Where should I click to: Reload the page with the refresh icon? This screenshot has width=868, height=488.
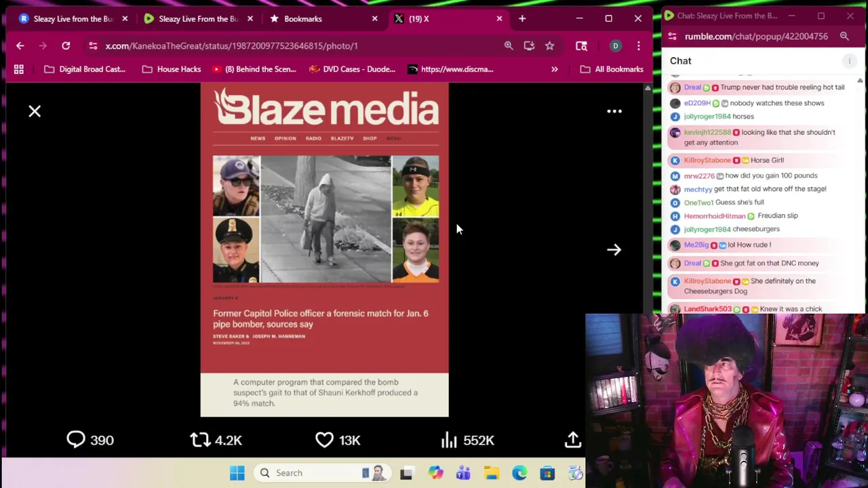[66, 45]
